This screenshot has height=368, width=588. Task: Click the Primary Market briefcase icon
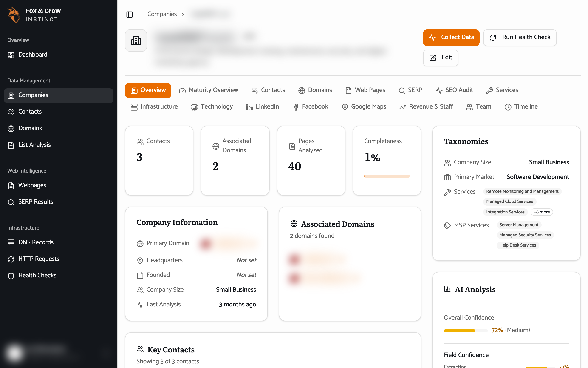point(447,177)
